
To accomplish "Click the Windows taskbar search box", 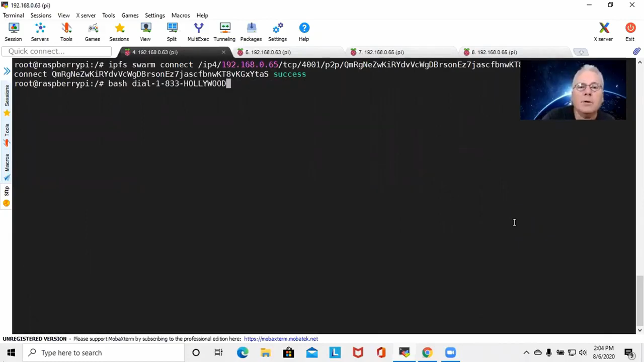I will click(104, 352).
